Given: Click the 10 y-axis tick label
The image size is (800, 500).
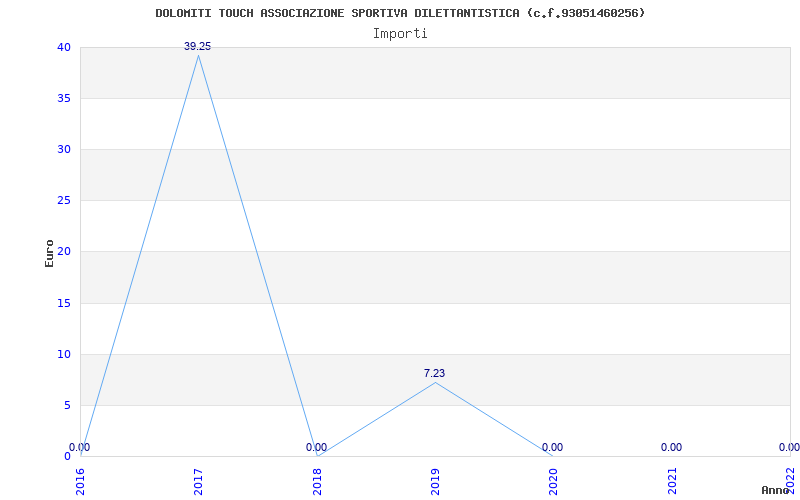Looking at the screenshot, I should click(x=64, y=354).
